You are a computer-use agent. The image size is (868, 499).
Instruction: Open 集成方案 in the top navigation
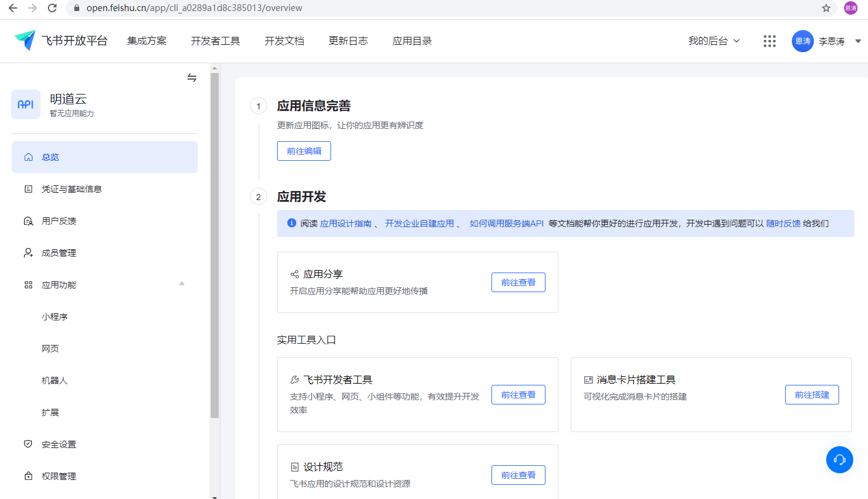coord(147,41)
